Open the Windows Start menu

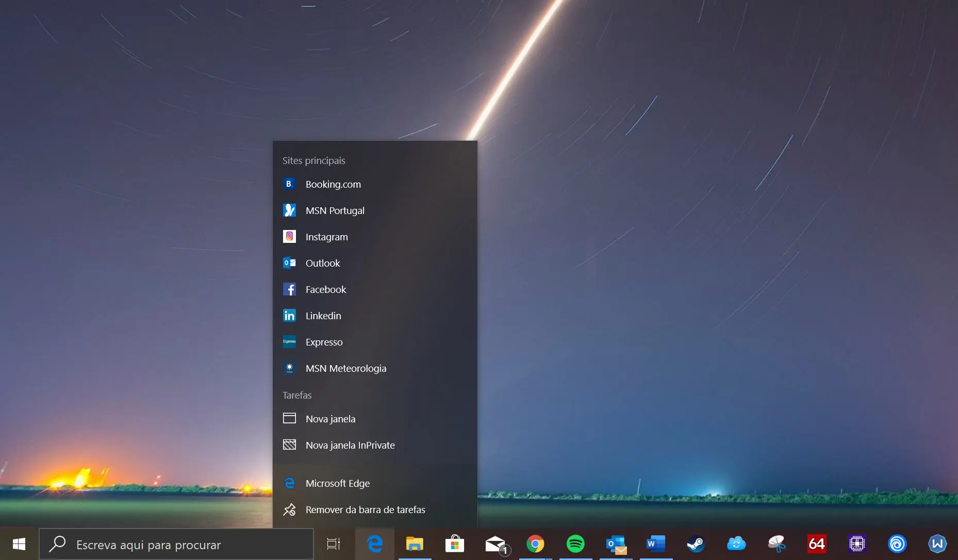19,544
